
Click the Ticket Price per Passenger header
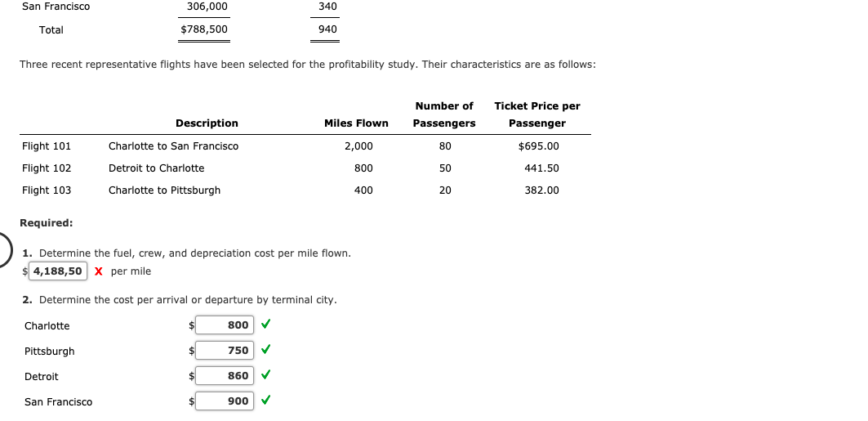coord(537,114)
